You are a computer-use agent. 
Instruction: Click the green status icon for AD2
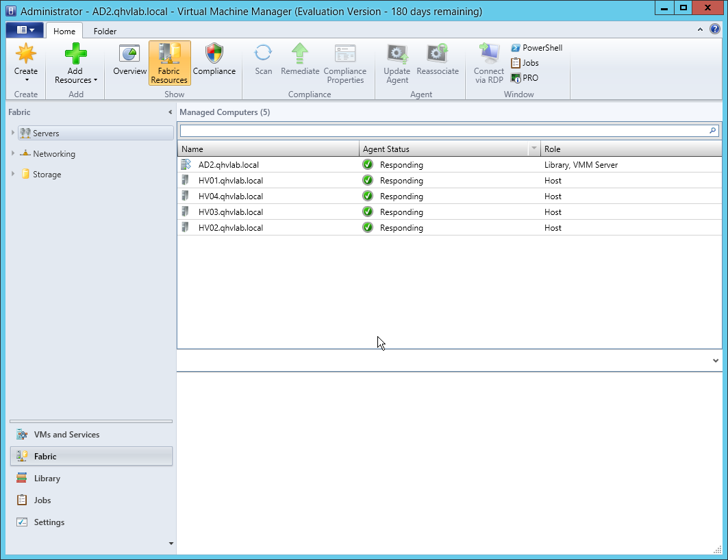coord(368,165)
